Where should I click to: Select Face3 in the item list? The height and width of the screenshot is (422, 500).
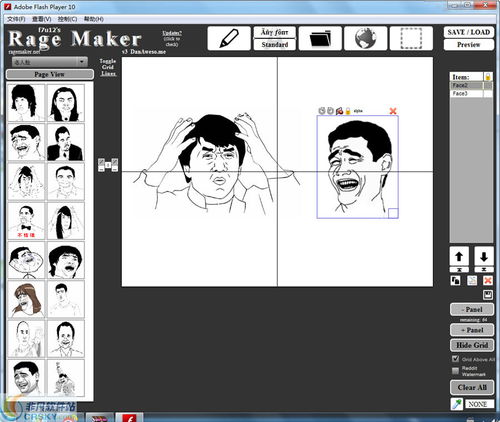471,94
